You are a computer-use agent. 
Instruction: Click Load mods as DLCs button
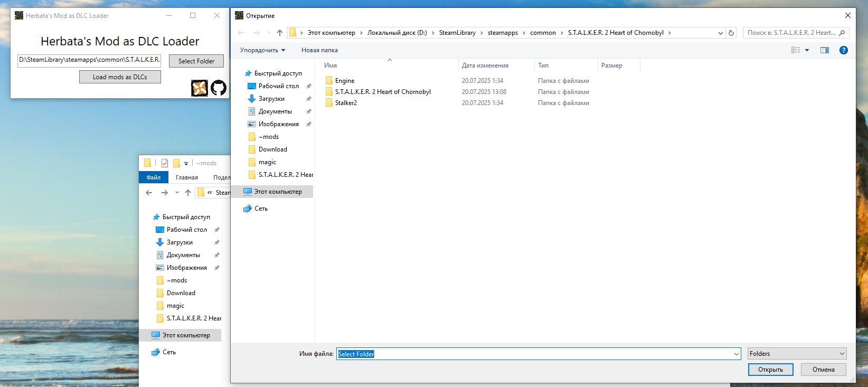coord(120,77)
